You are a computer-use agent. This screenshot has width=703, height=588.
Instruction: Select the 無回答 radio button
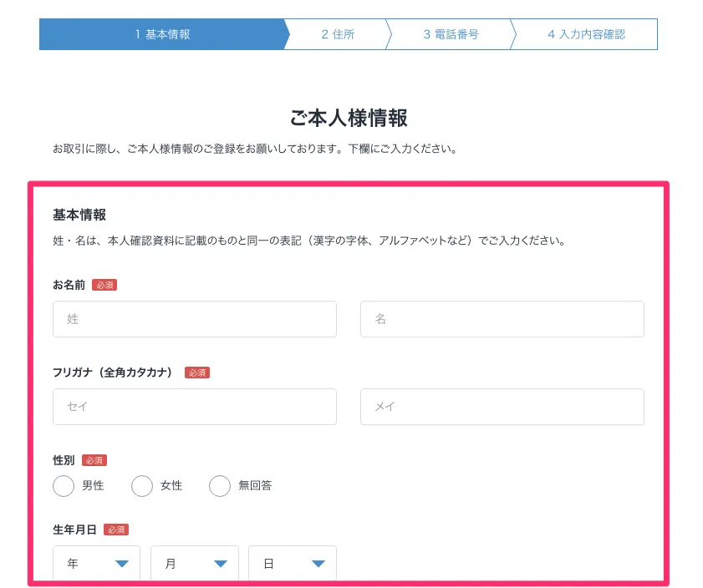click(x=220, y=486)
